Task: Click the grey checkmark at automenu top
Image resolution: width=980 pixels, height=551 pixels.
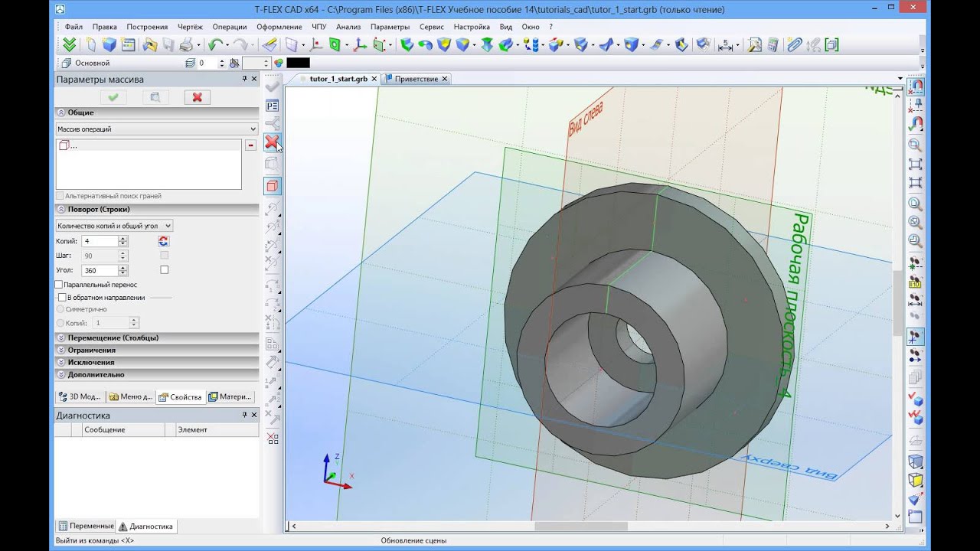Action: 272,86
